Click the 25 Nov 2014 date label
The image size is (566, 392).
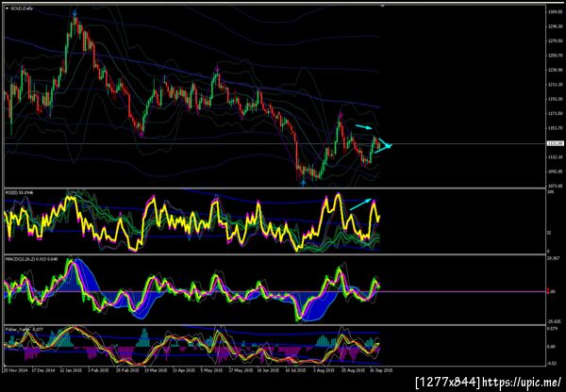[x=16, y=370]
